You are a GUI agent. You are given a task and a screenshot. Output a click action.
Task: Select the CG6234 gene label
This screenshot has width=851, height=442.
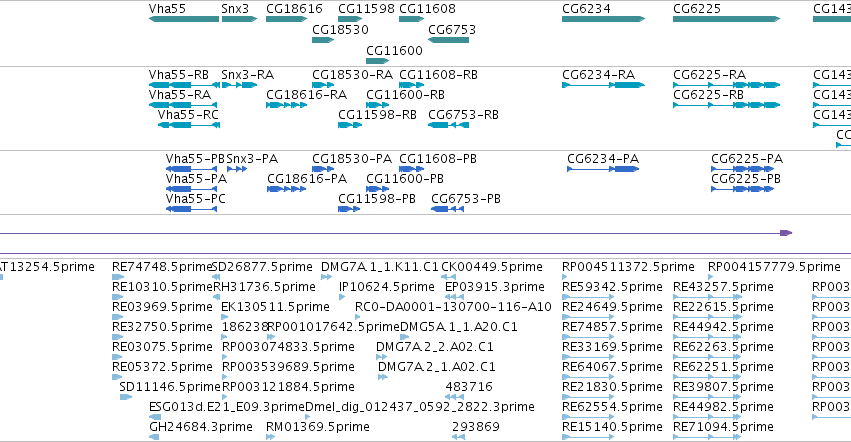click(586, 9)
